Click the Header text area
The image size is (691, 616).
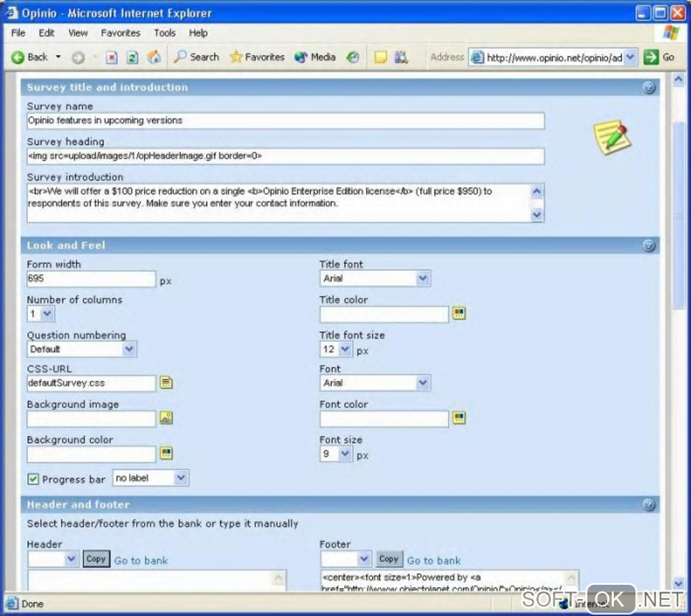157,580
